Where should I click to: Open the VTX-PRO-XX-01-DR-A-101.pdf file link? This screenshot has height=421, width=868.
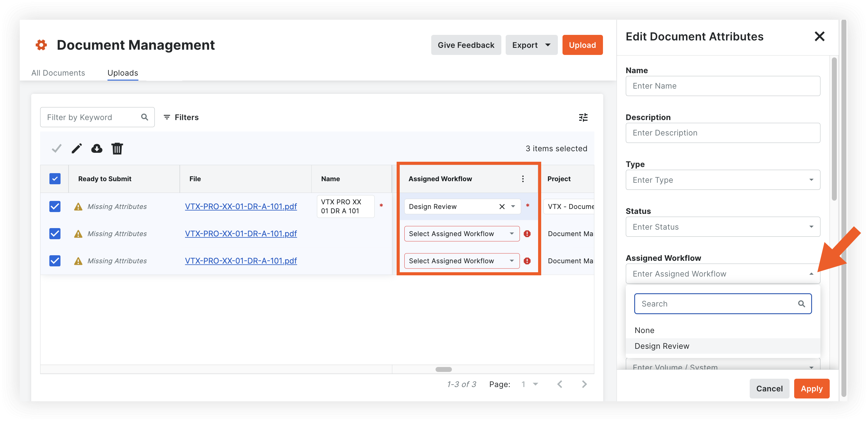coord(241,206)
